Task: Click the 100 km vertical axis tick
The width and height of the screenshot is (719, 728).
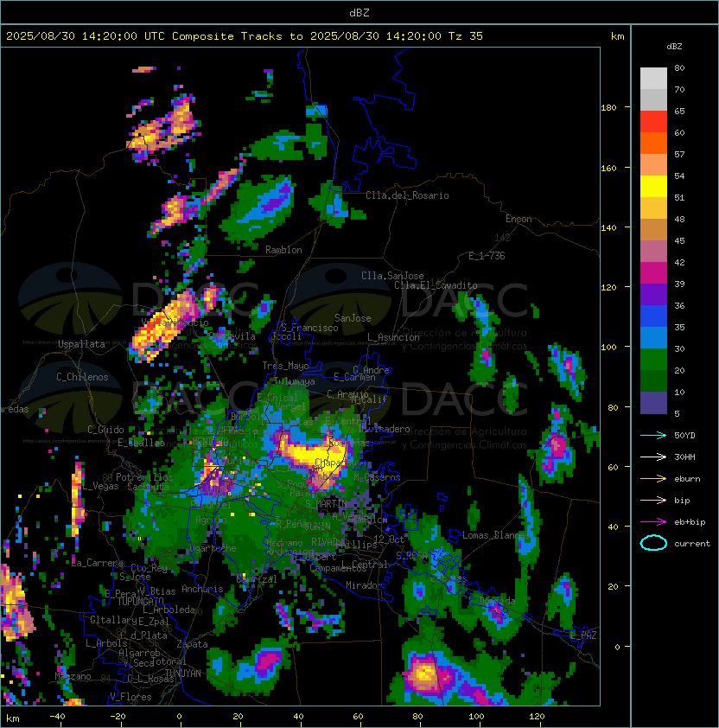Action: 608,348
